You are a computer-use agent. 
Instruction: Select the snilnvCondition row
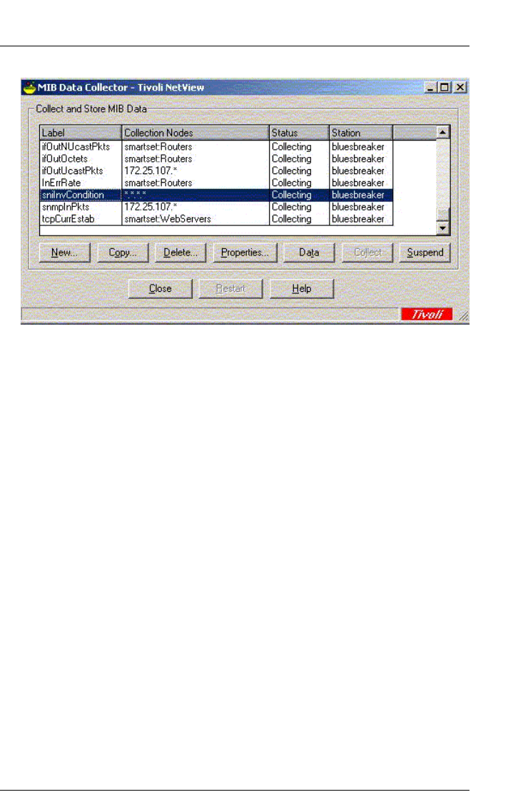216,196
